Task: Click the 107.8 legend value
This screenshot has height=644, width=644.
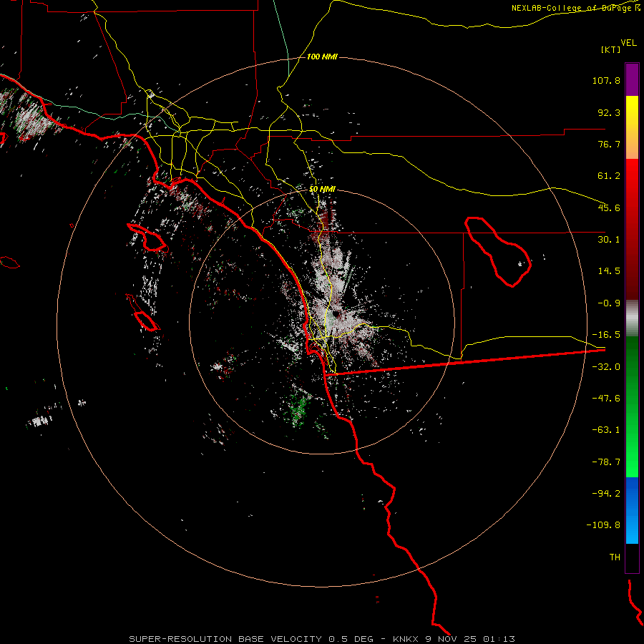Action: click(606, 80)
